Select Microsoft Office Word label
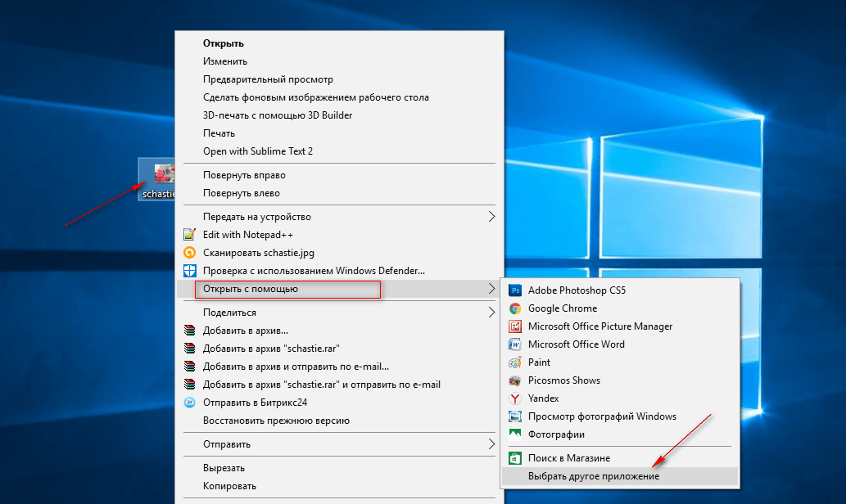The width and height of the screenshot is (846, 504). pyautogui.click(x=577, y=344)
